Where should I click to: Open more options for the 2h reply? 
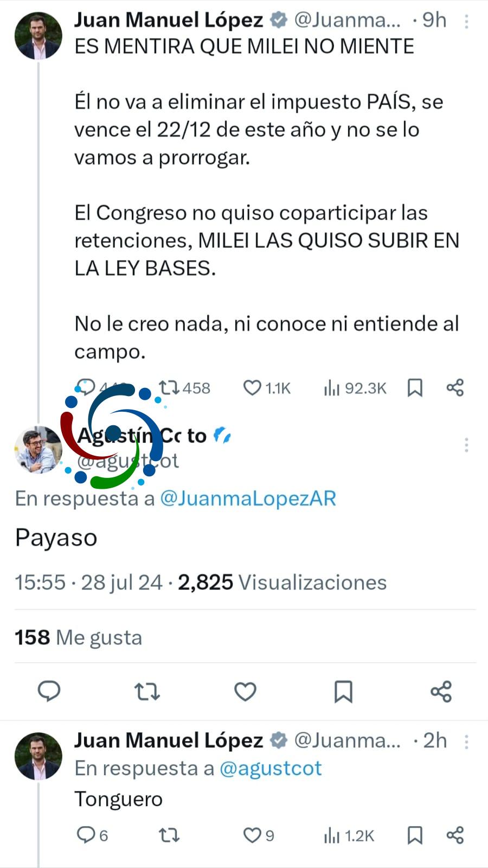point(466,742)
